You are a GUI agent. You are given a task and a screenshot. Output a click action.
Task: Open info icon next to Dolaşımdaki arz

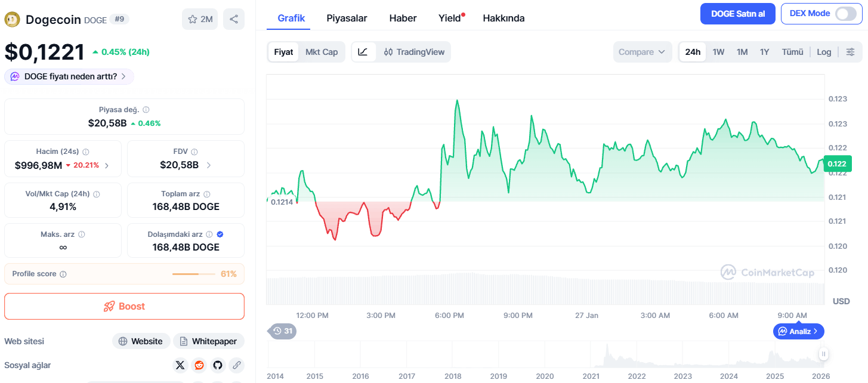[x=209, y=234]
